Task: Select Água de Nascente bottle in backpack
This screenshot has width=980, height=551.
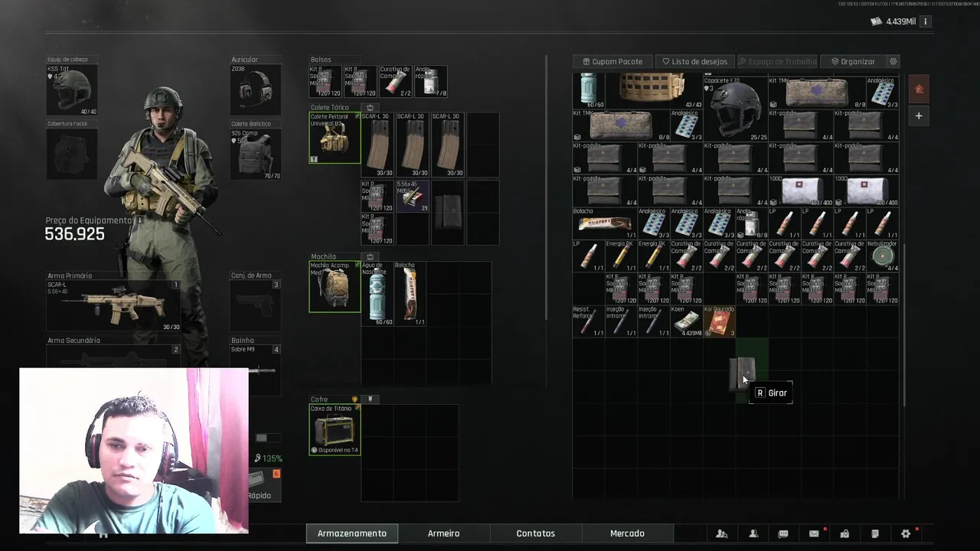Action: pyautogui.click(x=377, y=294)
